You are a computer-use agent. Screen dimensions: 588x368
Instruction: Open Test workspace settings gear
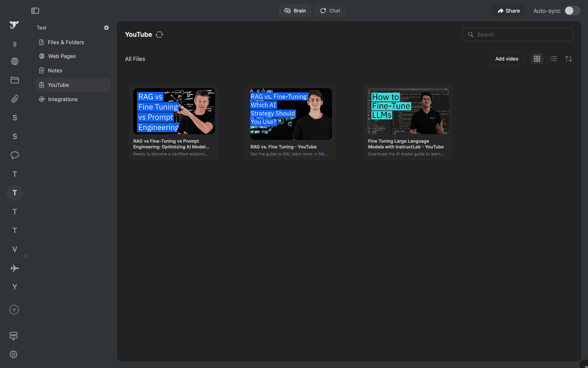pyautogui.click(x=106, y=28)
